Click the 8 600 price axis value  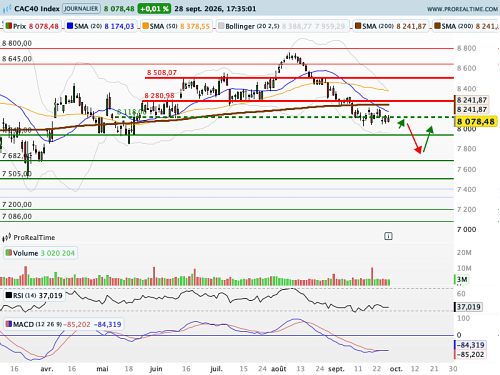[466, 68]
